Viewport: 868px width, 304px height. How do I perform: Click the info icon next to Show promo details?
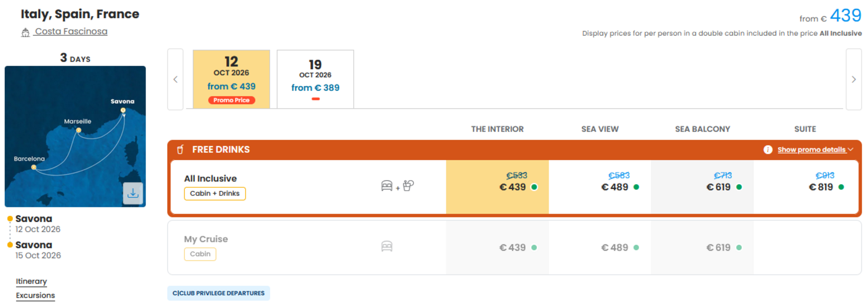tap(767, 150)
